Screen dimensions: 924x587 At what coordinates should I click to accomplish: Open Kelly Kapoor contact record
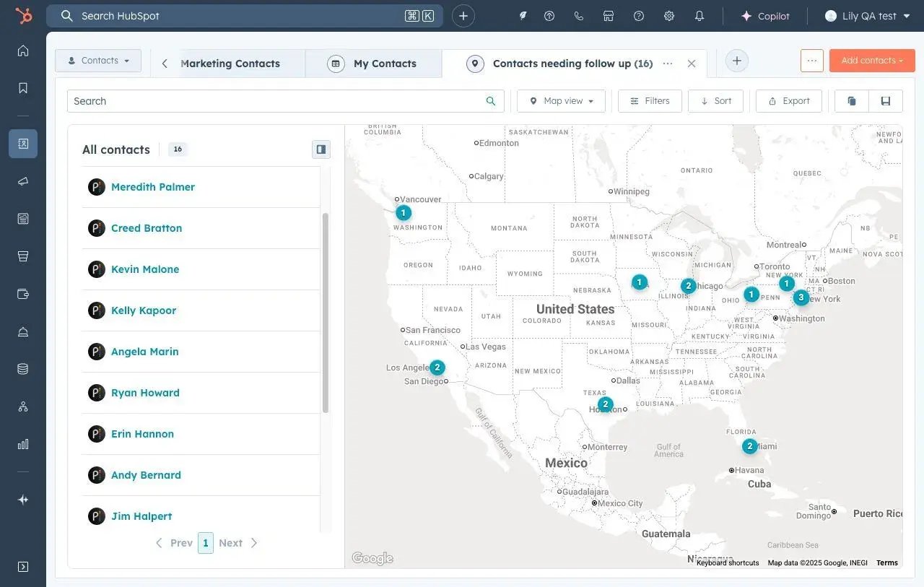144,310
